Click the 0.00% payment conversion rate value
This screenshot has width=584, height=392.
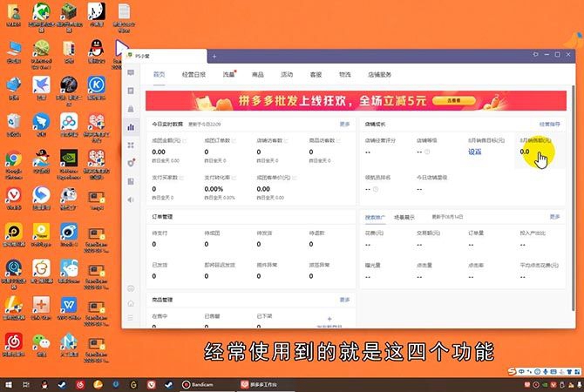(214, 189)
